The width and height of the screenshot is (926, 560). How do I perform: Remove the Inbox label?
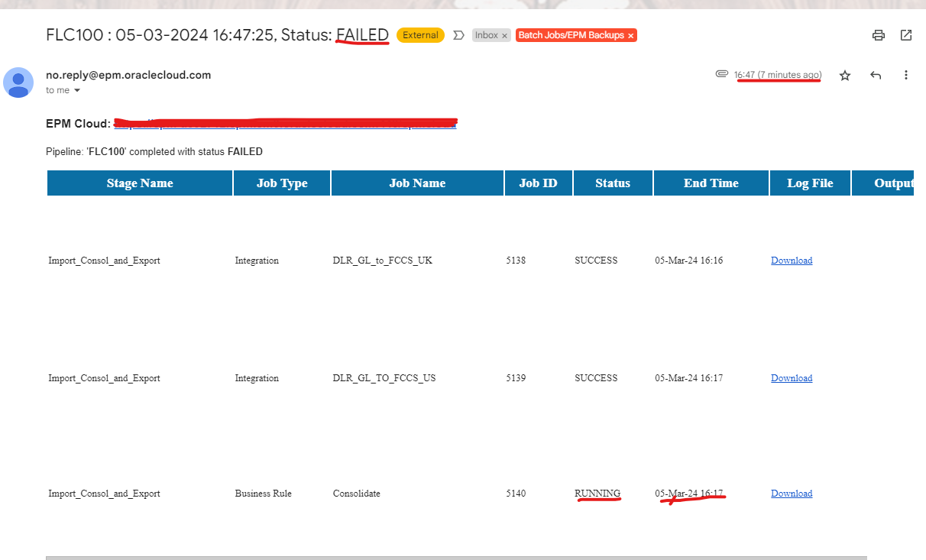click(x=505, y=36)
